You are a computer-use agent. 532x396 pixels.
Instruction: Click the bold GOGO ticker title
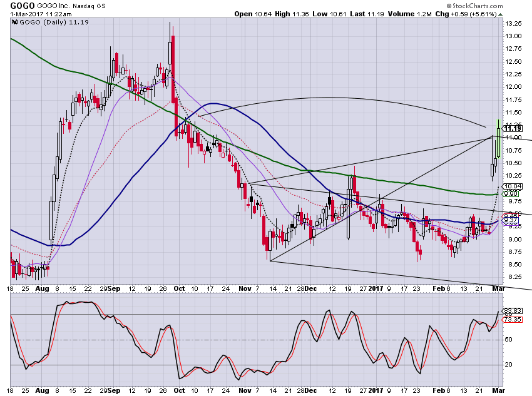click(x=23, y=6)
